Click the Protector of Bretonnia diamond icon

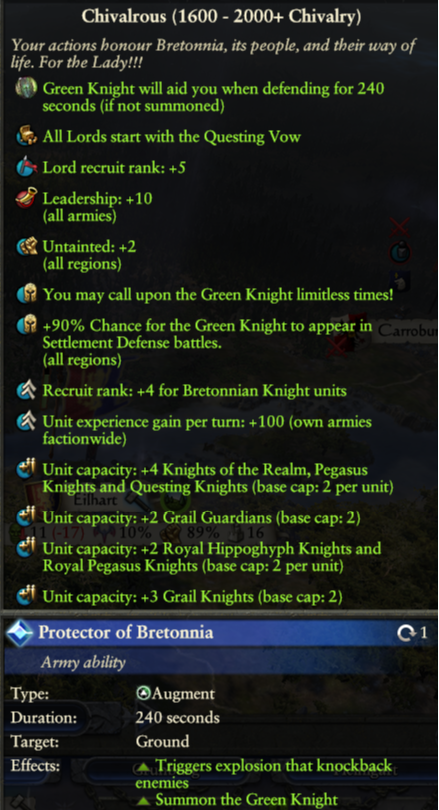coord(21,632)
